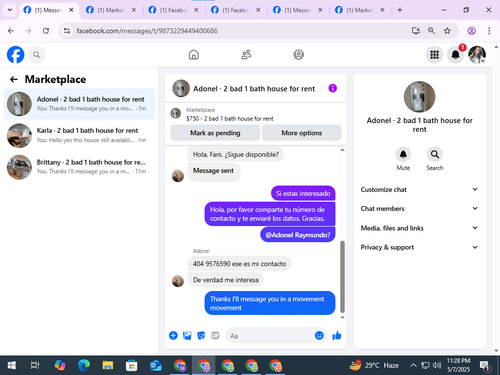Open the Facebook home logo
Screen dimensions: 500x375
point(16,55)
